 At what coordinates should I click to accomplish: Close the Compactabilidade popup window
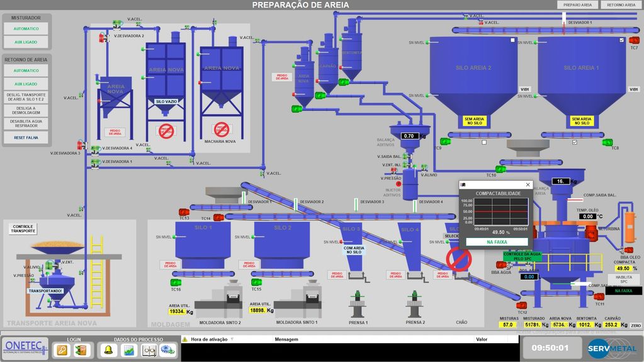[x=528, y=184]
